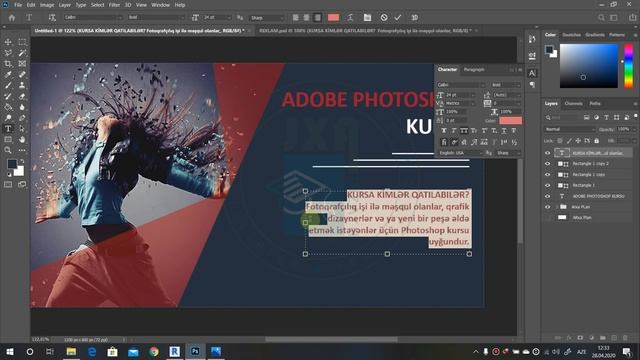This screenshot has height=360, width=640.
Task: Toggle All Caps in Character panel
Action: tap(464, 131)
